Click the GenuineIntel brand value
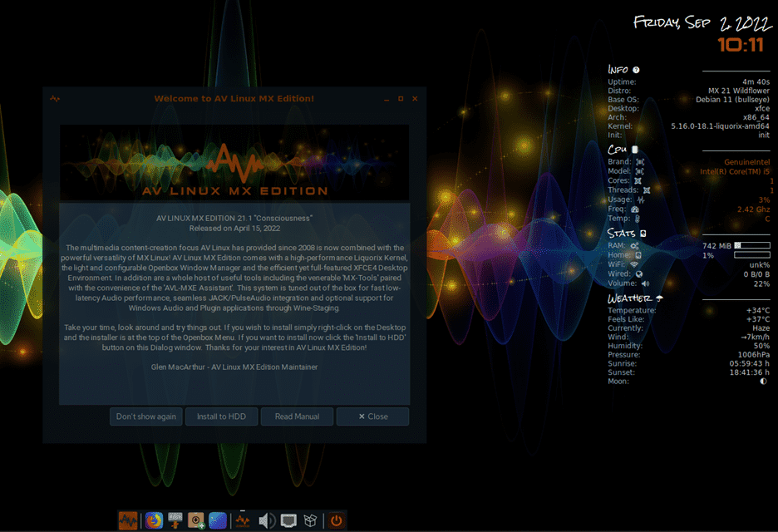The width and height of the screenshot is (778, 532). pos(746,162)
